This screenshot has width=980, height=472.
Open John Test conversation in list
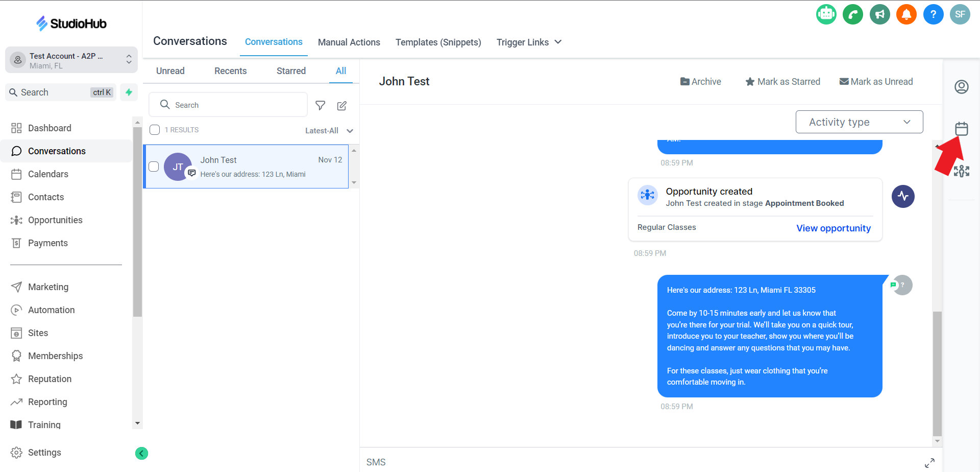tap(246, 167)
